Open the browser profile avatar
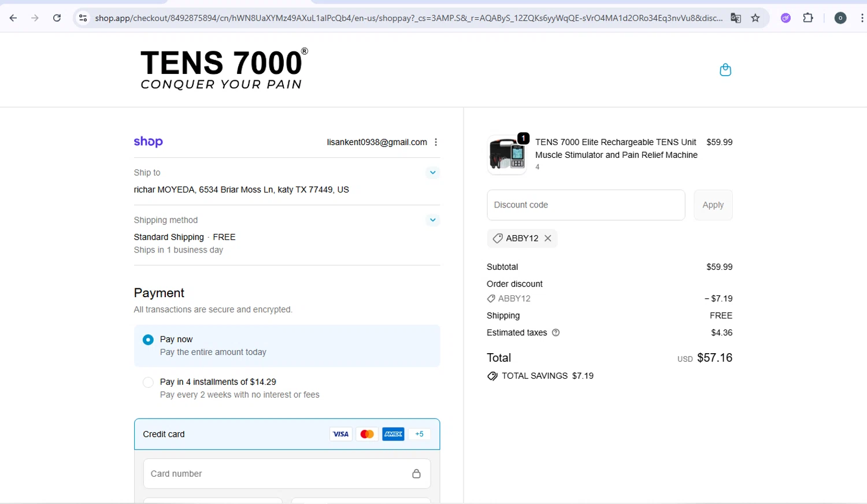 [840, 18]
